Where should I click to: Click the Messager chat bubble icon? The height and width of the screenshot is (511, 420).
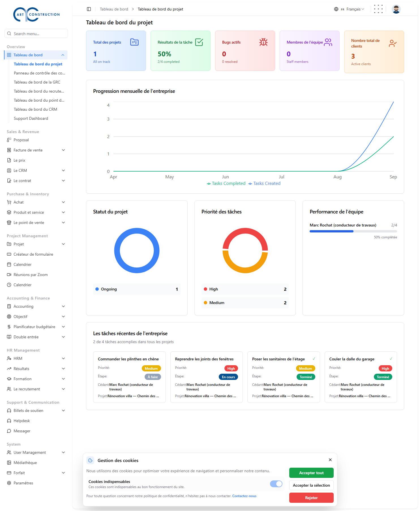[x=9, y=431]
